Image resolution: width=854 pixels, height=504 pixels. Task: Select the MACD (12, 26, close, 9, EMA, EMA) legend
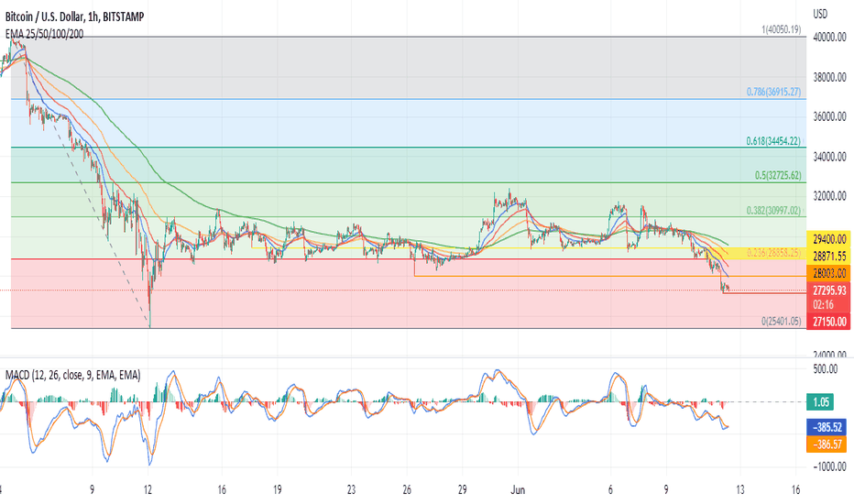[72, 375]
